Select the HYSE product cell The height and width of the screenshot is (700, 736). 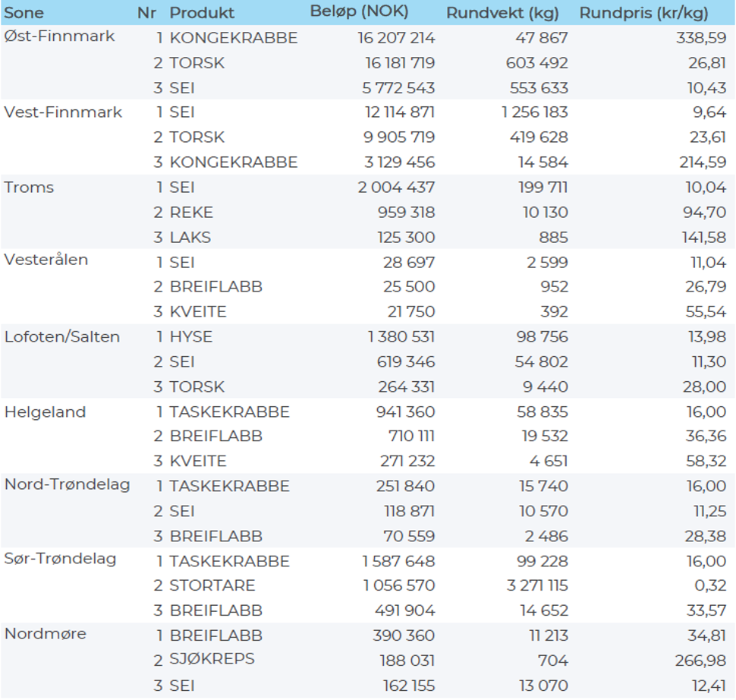pos(190,337)
